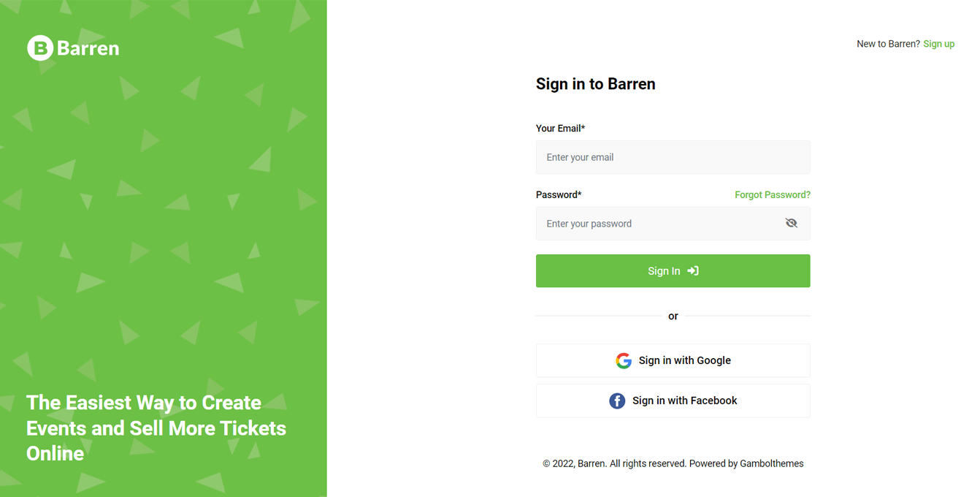Click the Gambolthemes credit in the footer
980x497 pixels.
point(771,463)
